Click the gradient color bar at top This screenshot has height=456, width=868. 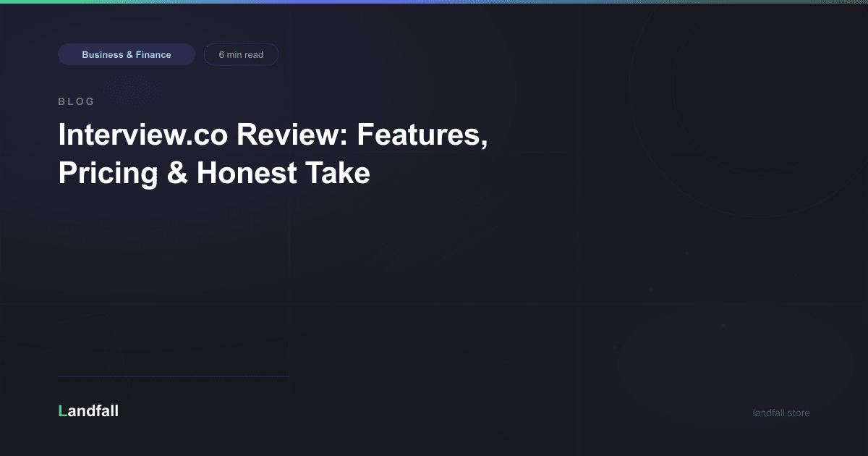pyautogui.click(x=434, y=3)
